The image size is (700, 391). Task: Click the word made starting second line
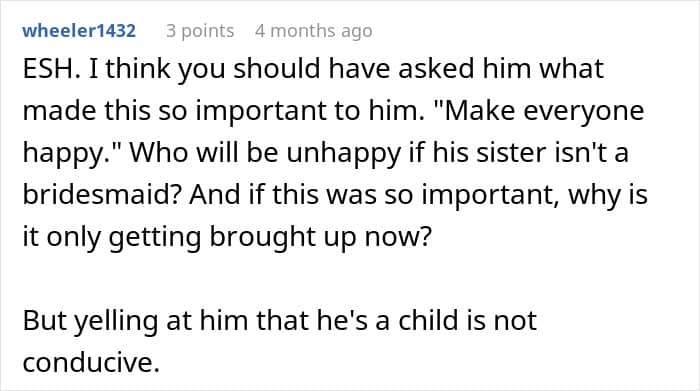click(59, 111)
